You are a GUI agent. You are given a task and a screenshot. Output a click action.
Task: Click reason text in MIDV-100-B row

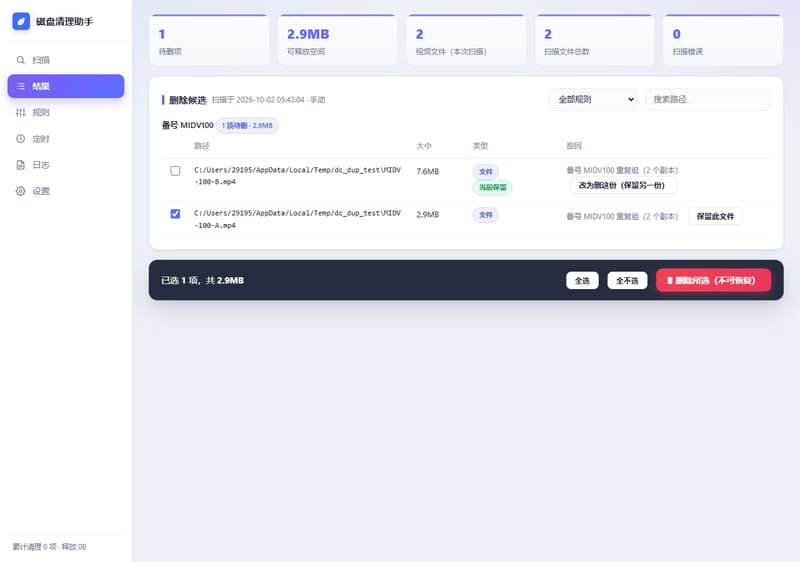[x=622, y=170]
